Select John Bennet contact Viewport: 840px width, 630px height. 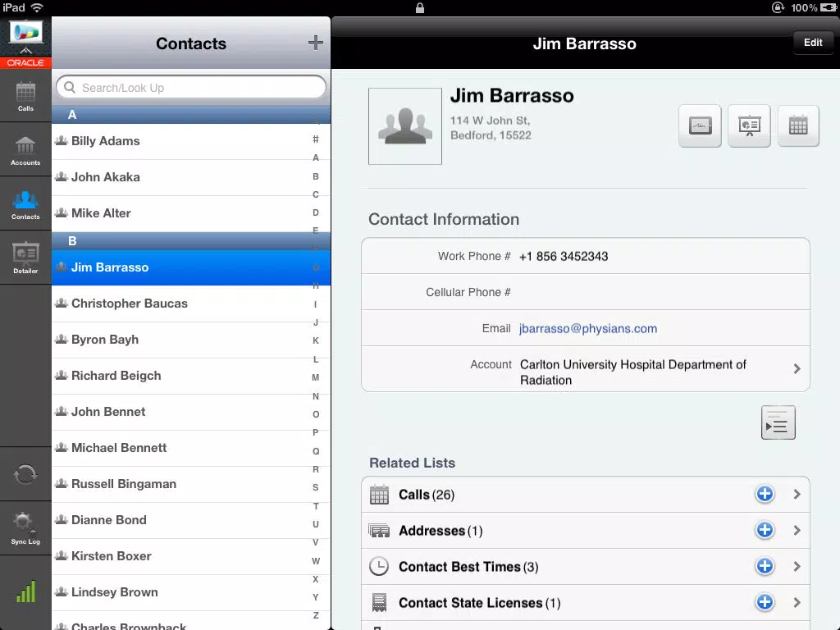191,412
